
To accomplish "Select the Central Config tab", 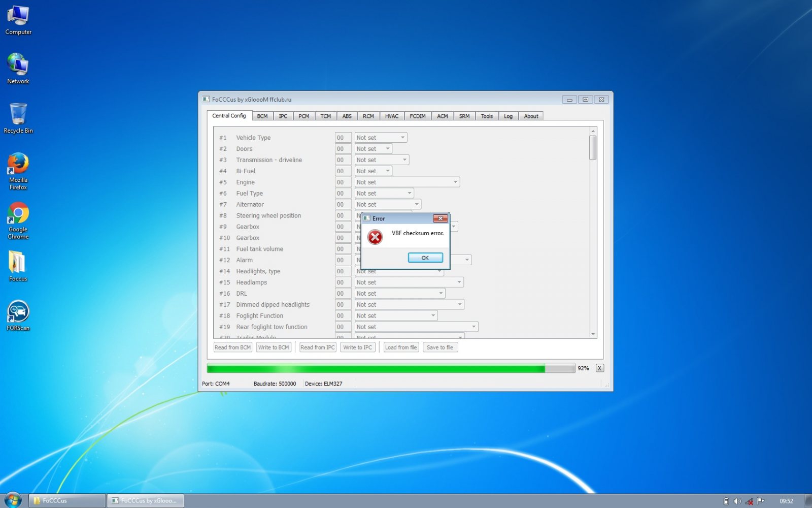I will (x=229, y=116).
